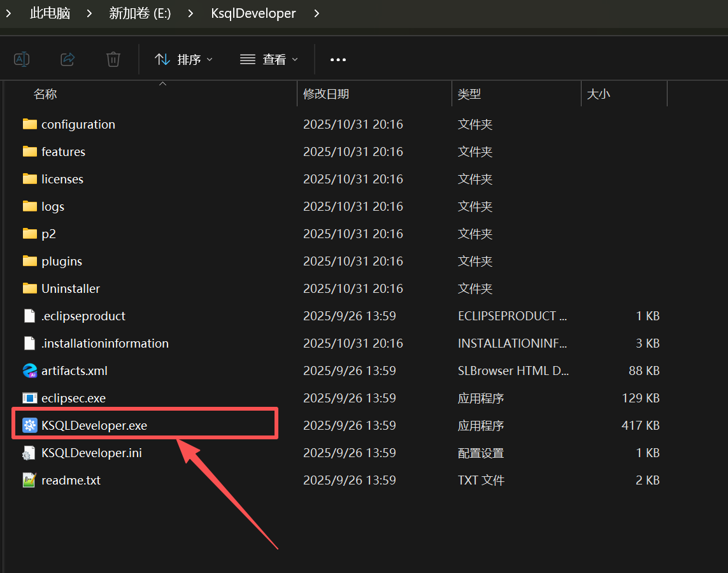Open the 排序 sort dropdown
This screenshot has width=728, height=573.
pos(183,59)
